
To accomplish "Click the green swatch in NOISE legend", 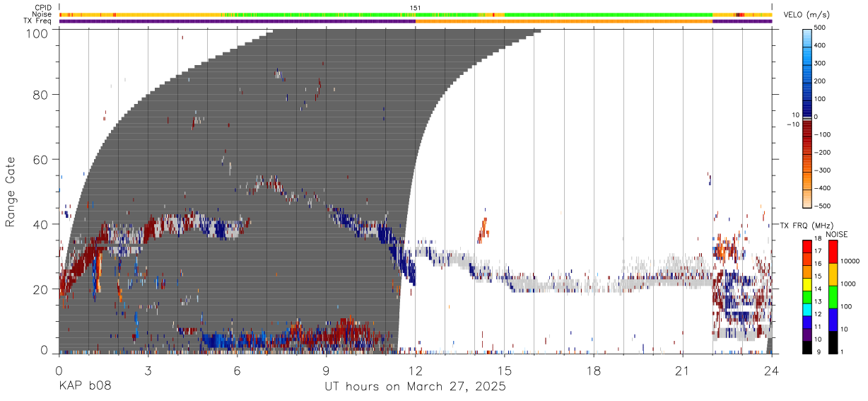I will (833, 297).
